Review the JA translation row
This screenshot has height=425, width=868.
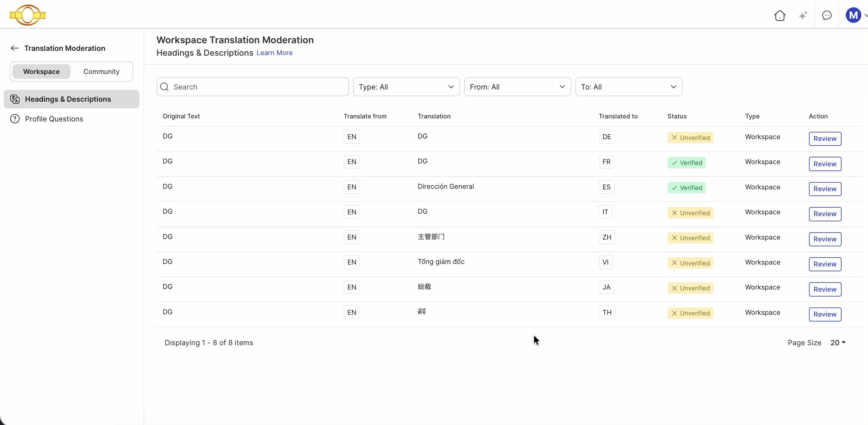tap(825, 290)
